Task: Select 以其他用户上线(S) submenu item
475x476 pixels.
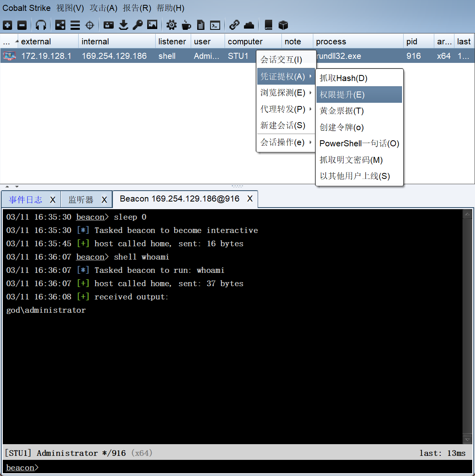Action: 359,176
